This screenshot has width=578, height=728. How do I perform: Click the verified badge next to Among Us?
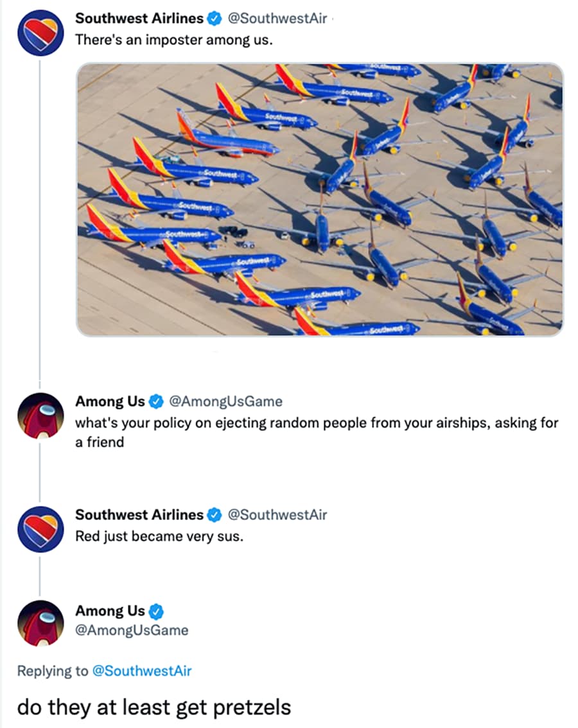[155, 401]
